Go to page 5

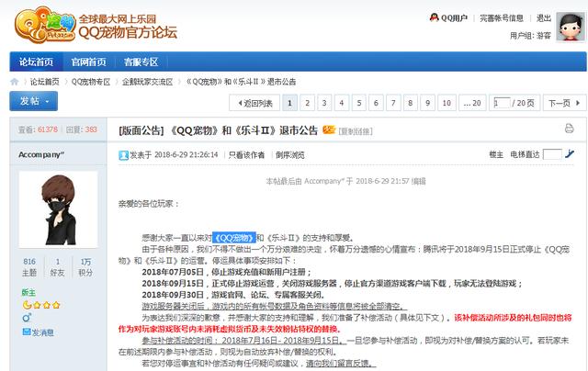(x=359, y=103)
